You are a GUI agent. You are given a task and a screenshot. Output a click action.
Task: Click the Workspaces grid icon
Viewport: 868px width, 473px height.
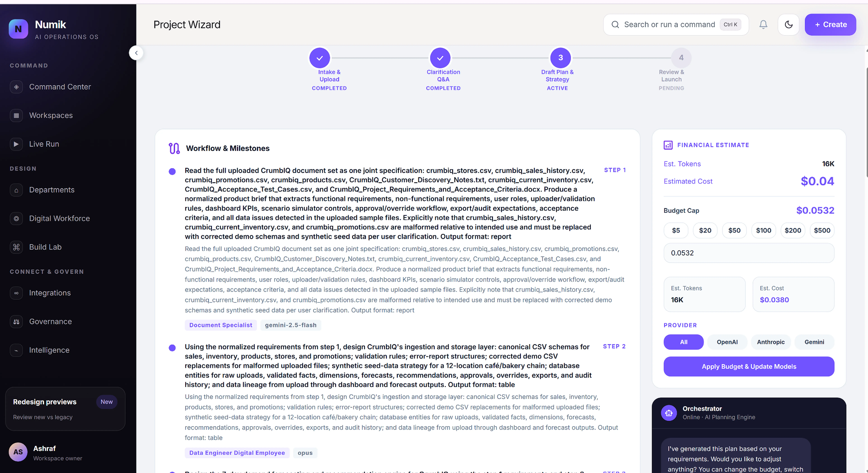(16, 116)
